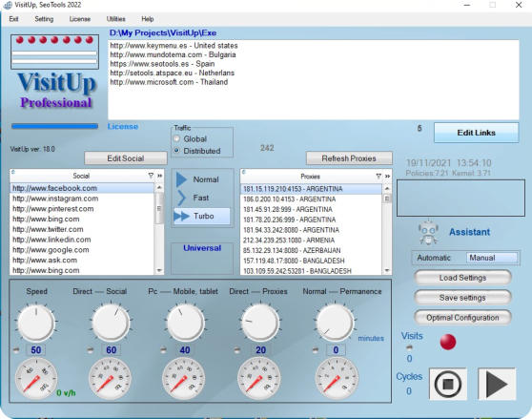Open the Setting menu
Viewport: 532px width, 419px height.
click(44, 19)
